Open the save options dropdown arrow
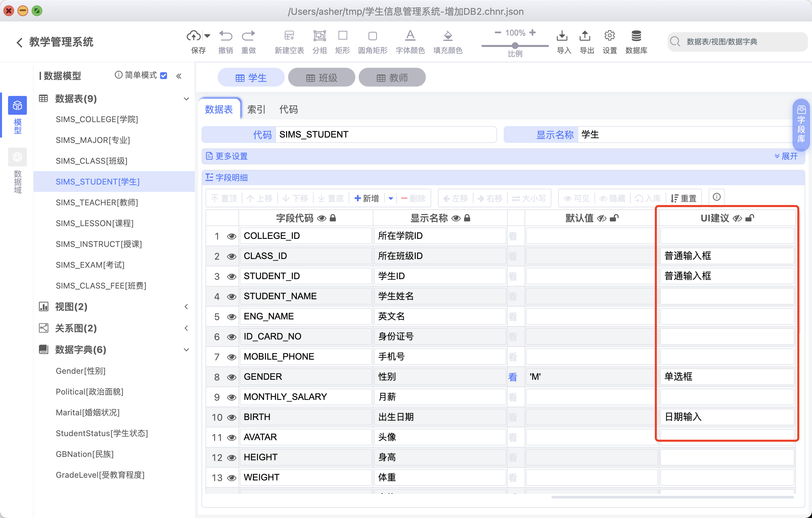Screen dimensions: 812x518 click(208, 36)
